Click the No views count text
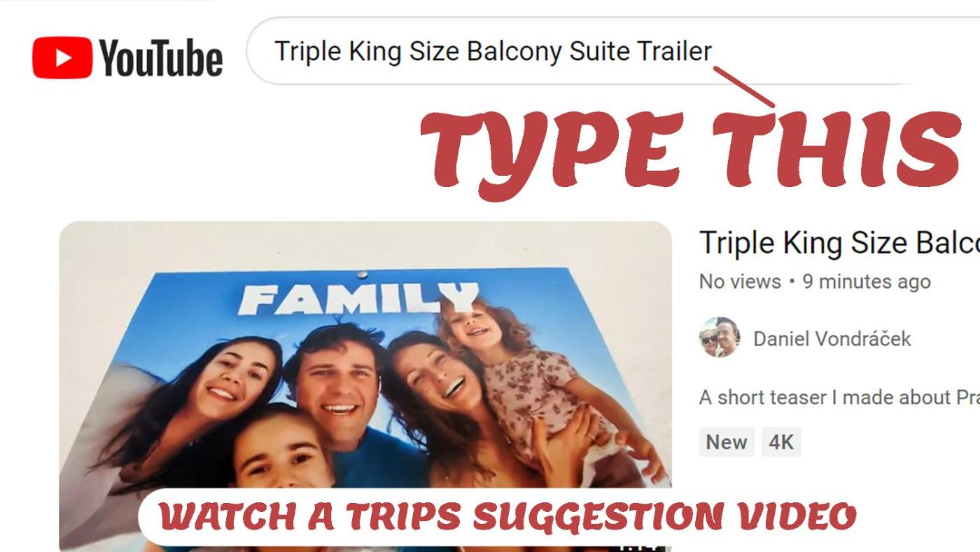The height and width of the screenshot is (552, 980). click(740, 282)
